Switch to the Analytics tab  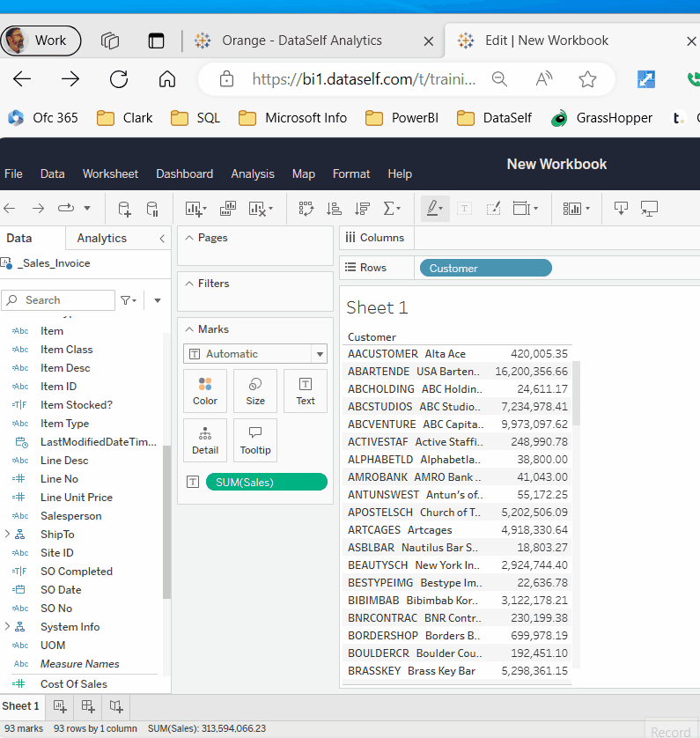pyautogui.click(x=101, y=239)
